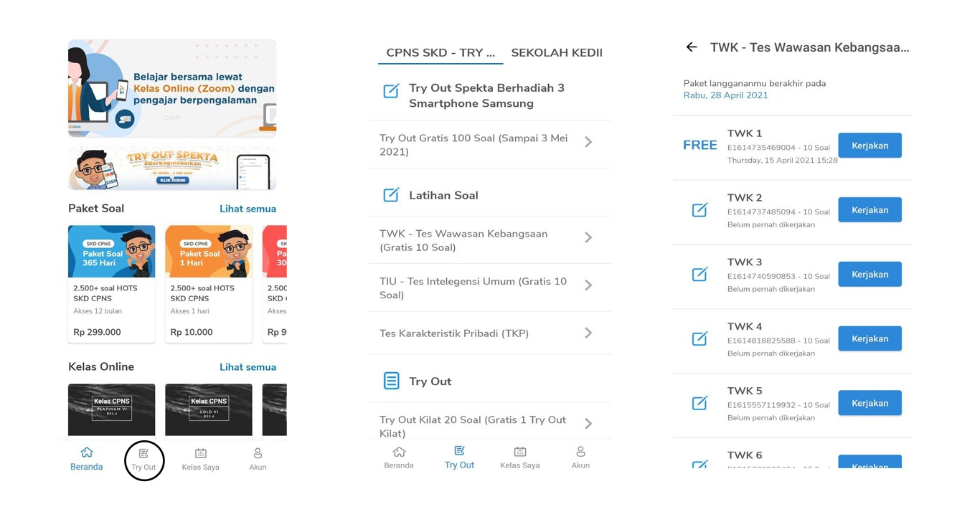Image resolution: width=980 pixels, height=522 pixels.
Task: Select the CPNS SKD - TRY OUT tab
Action: pyautogui.click(x=440, y=52)
